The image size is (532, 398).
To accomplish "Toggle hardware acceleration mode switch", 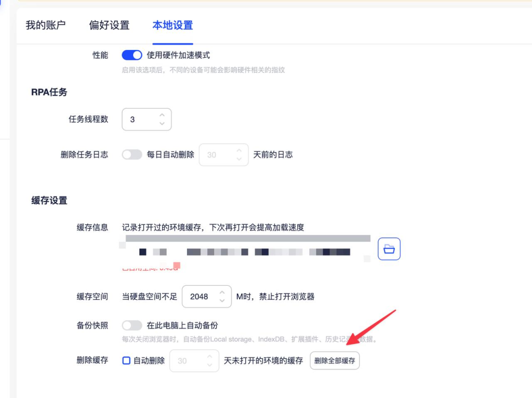I will 131,55.
